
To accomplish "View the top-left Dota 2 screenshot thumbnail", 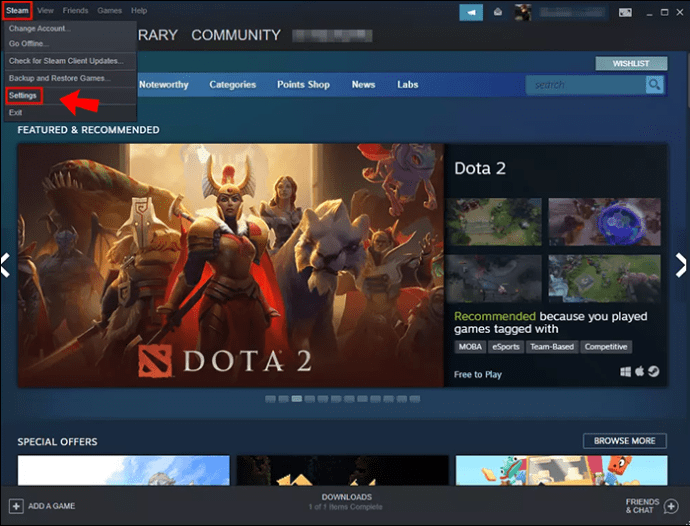I will point(494,222).
